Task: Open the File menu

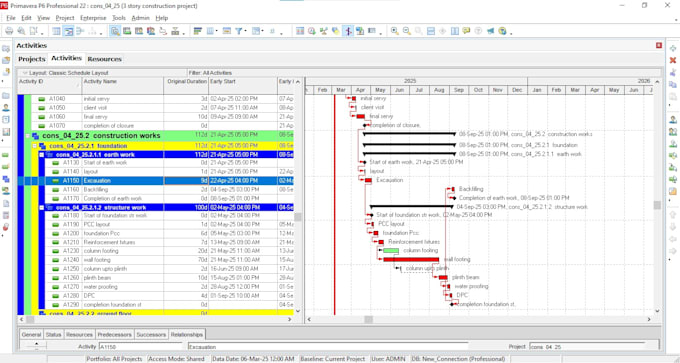Action: 11,18
